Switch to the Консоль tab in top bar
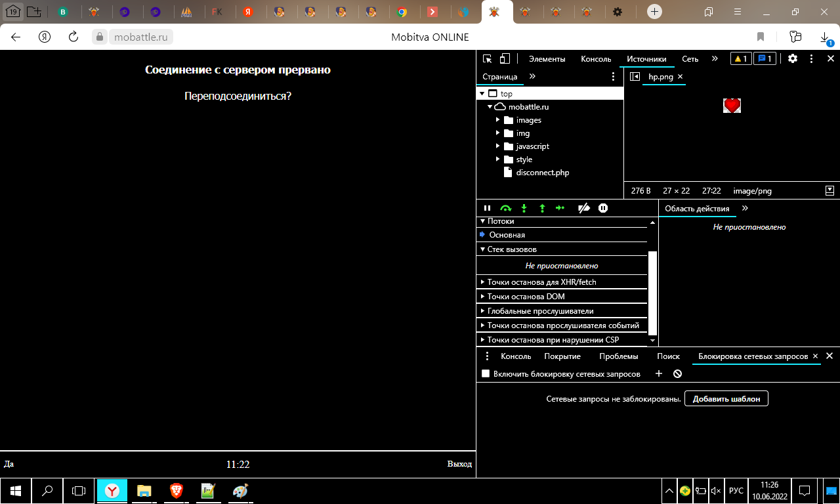Screen dimensions: 840x504 pos(596,58)
